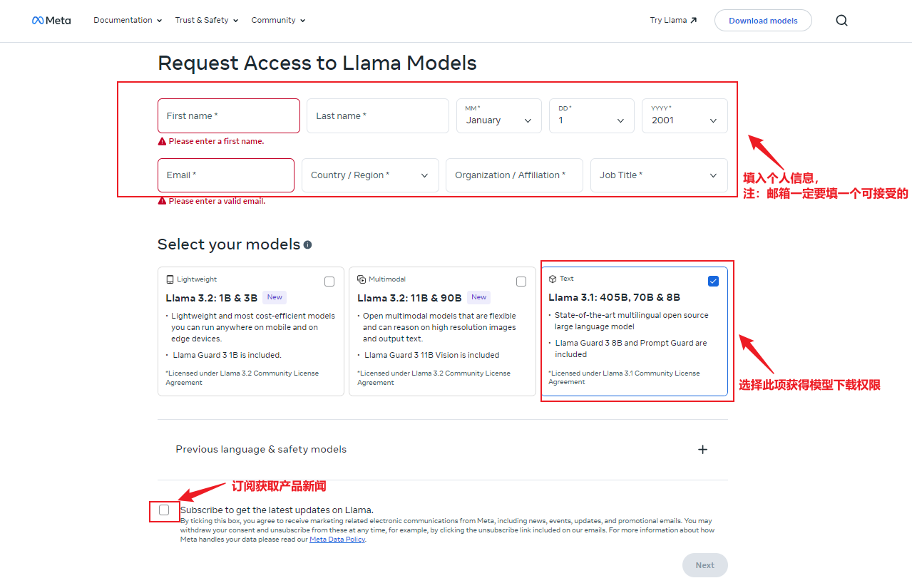Viewport: 912px width, 588px height.
Task: Open search via magnifying glass icon
Action: coord(841,21)
